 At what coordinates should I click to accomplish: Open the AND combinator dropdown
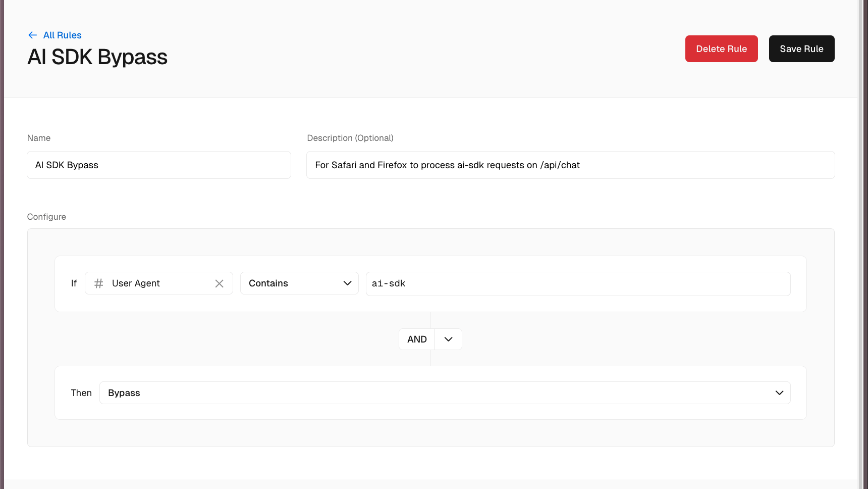pos(429,339)
